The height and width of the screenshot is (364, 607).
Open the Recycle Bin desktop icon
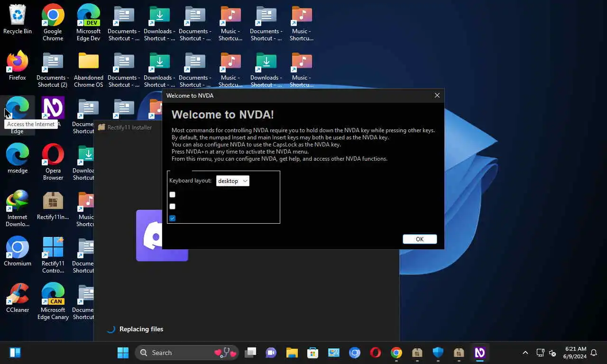[x=18, y=19]
